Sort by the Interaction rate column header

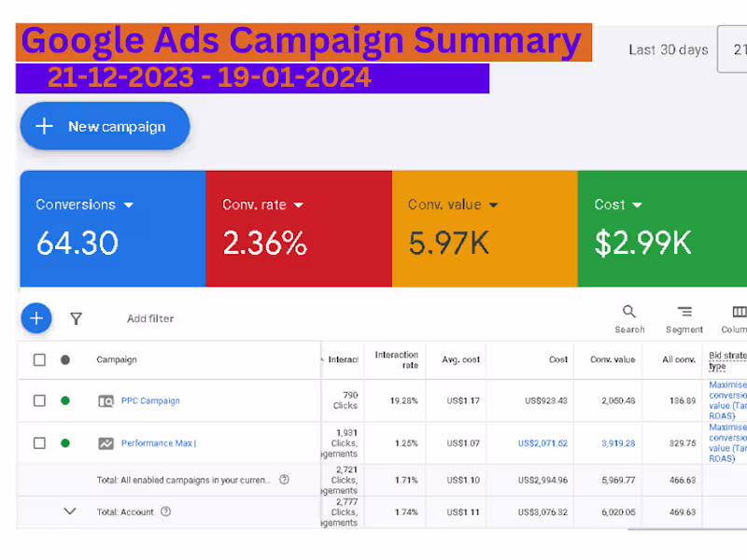tap(396, 359)
